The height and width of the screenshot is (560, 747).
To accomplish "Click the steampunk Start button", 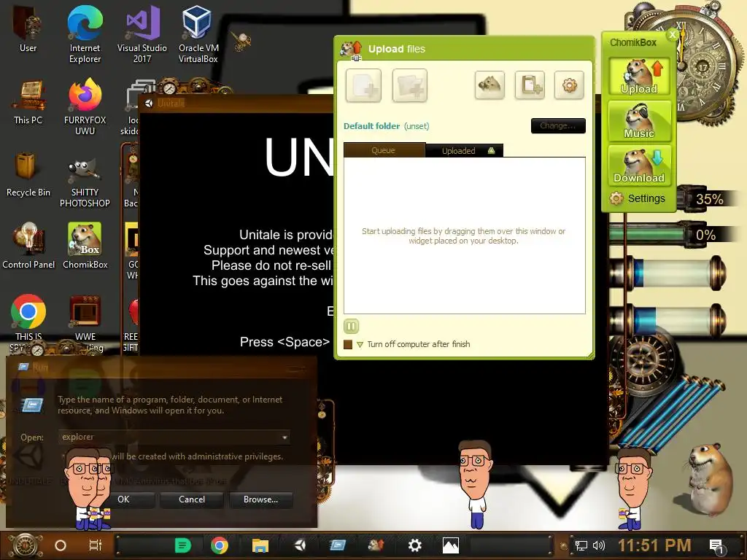I will [x=24, y=545].
